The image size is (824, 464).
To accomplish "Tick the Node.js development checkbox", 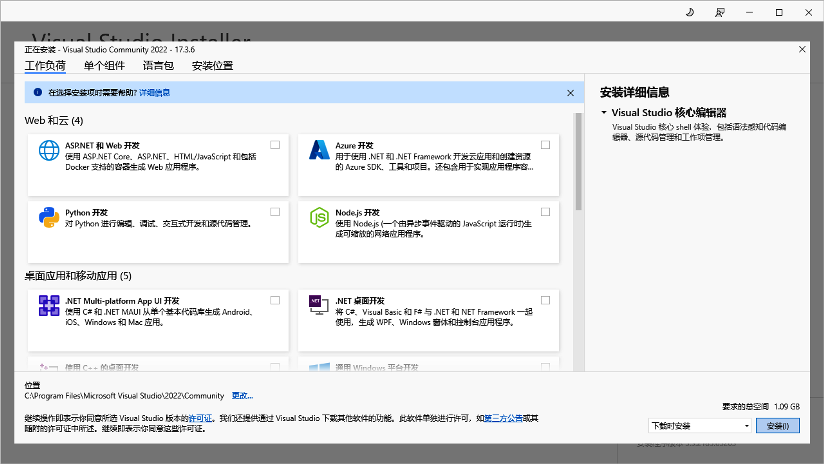I will pos(545,212).
